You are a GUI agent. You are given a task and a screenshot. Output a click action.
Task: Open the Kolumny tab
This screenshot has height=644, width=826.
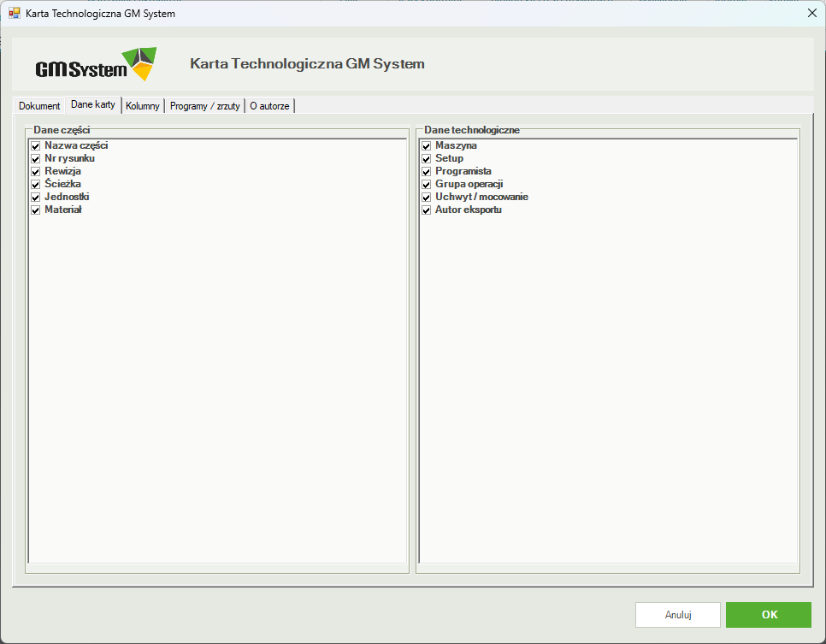[143, 106]
